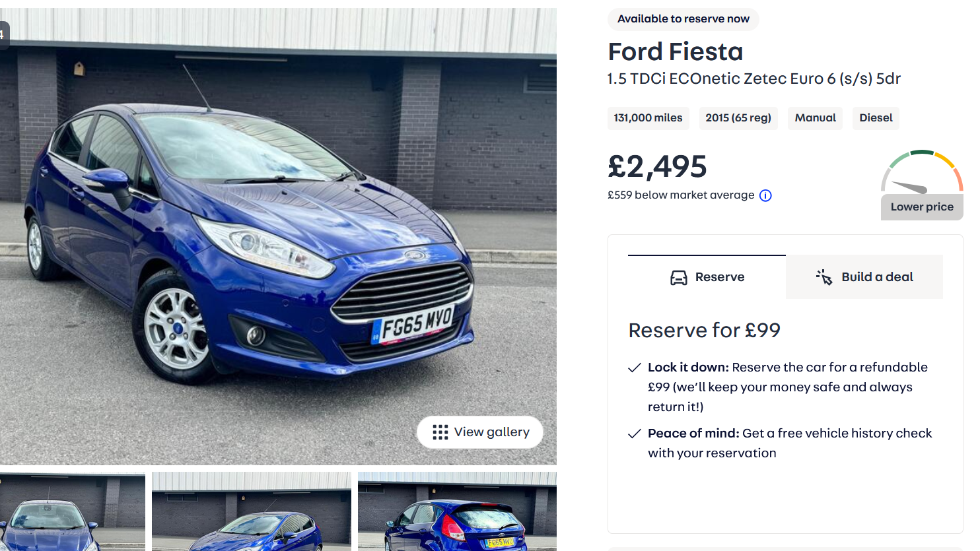The width and height of the screenshot is (980, 551).
Task: Select the 2015 (65 reg) tag
Action: pyautogui.click(x=738, y=118)
